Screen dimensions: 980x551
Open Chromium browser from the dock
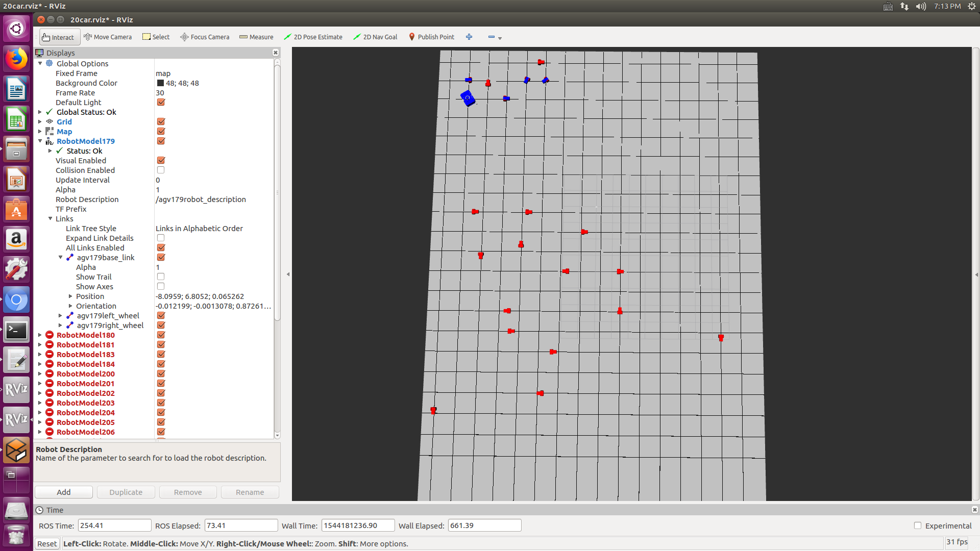pos(16,300)
